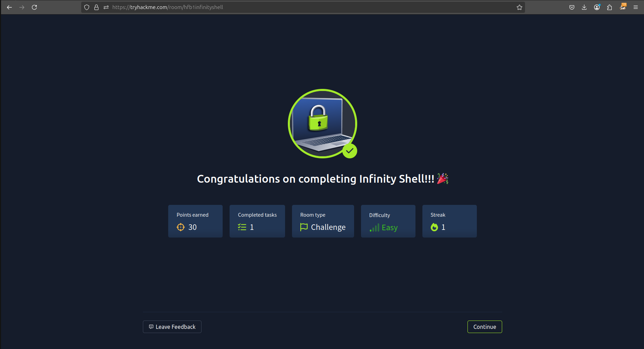Select the Points earned card
Image resolution: width=644 pixels, height=349 pixels.
[195, 221]
